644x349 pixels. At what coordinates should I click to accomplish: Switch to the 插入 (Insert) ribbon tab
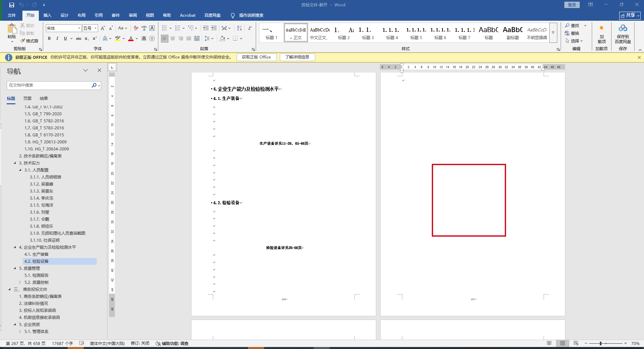48,15
